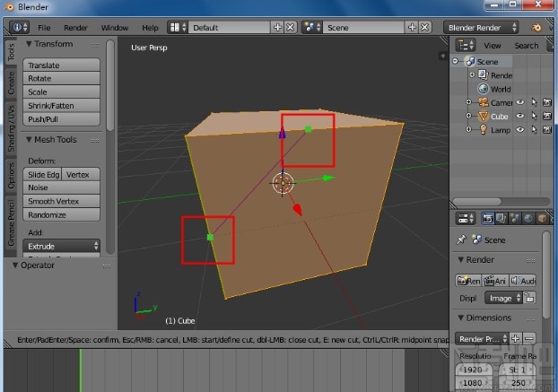Select the Render properties tab icon
Image resolution: width=558 pixels, height=392 pixels.
tap(488, 218)
